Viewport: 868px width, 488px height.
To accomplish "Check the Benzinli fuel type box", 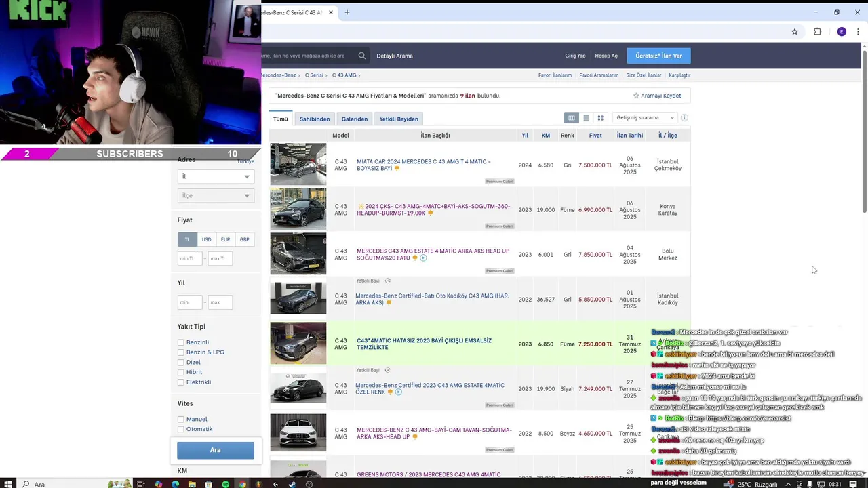I will coord(181,343).
